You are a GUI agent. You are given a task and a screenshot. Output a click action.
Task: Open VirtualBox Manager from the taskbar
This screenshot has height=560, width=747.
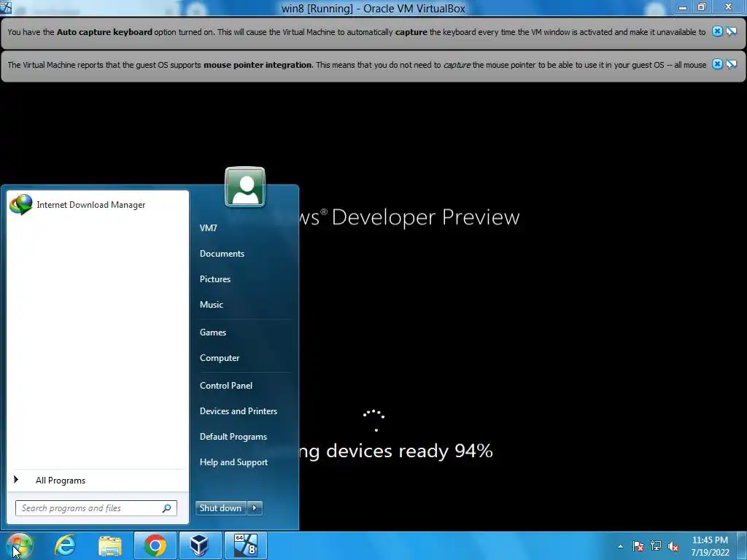coord(200,545)
